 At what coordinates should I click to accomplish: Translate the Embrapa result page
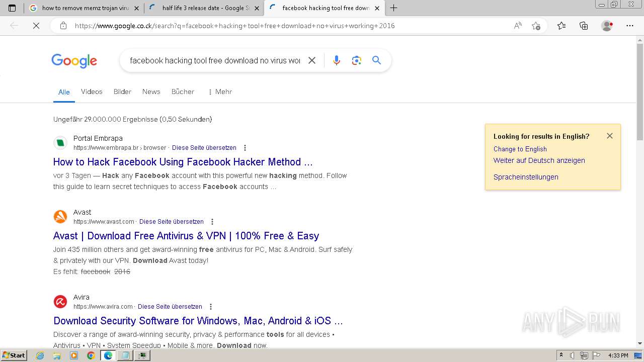pyautogui.click(x=204, y=148)
